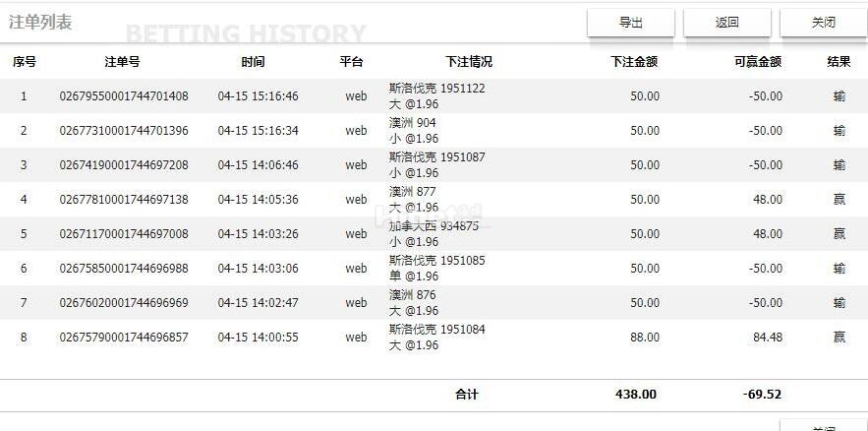Click the 438.00 total bet amount
The height and width of the screenshot is (431, 868).
(635, 395)
